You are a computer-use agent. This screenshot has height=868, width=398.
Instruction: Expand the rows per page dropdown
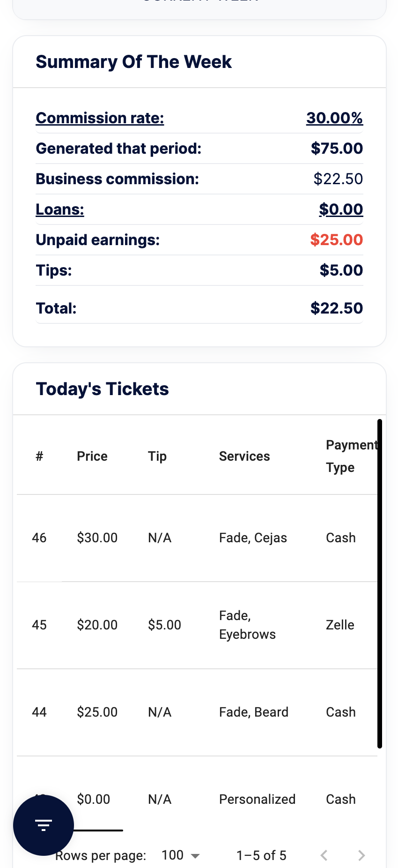point(181,855)
